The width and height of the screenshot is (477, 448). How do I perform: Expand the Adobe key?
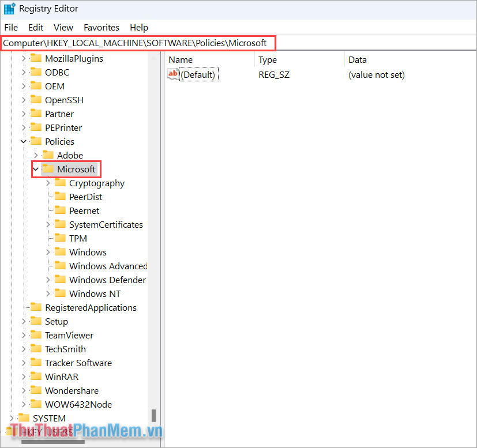pyautogui.click(x=35, y=155)
